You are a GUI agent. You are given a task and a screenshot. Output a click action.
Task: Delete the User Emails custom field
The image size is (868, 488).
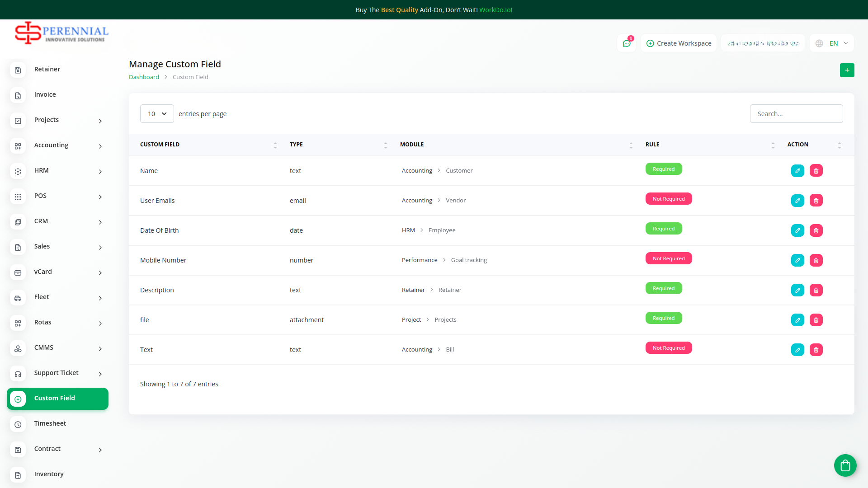(x=816, y=201)
